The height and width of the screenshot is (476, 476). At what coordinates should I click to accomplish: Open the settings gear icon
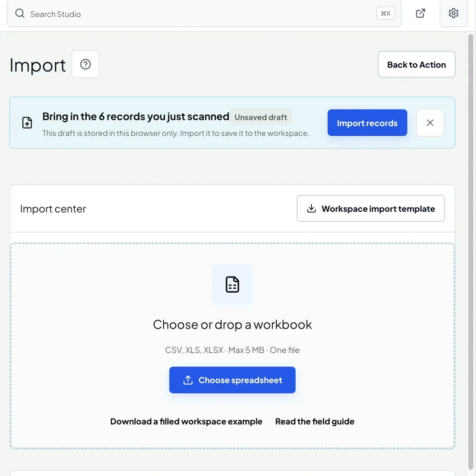(x=453, y=13)
